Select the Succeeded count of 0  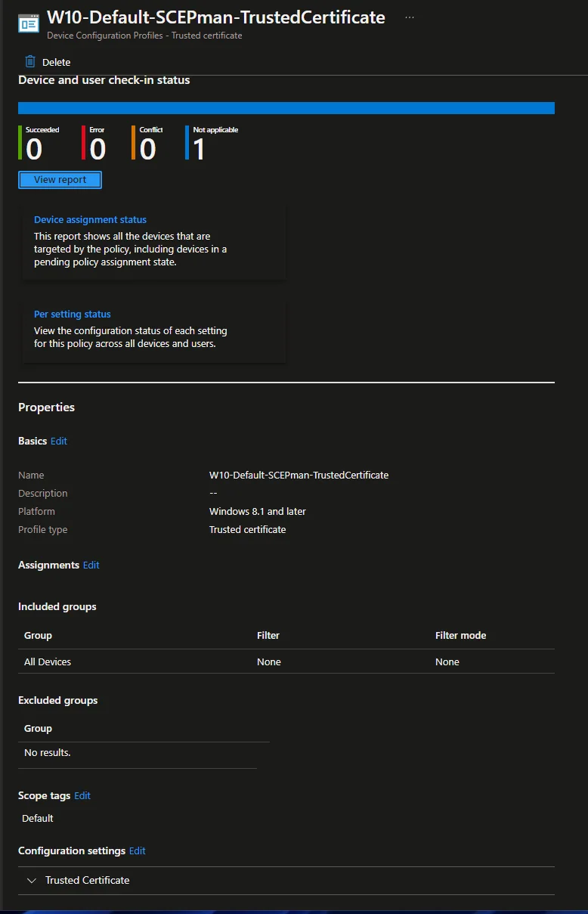[x=34, y=150]
